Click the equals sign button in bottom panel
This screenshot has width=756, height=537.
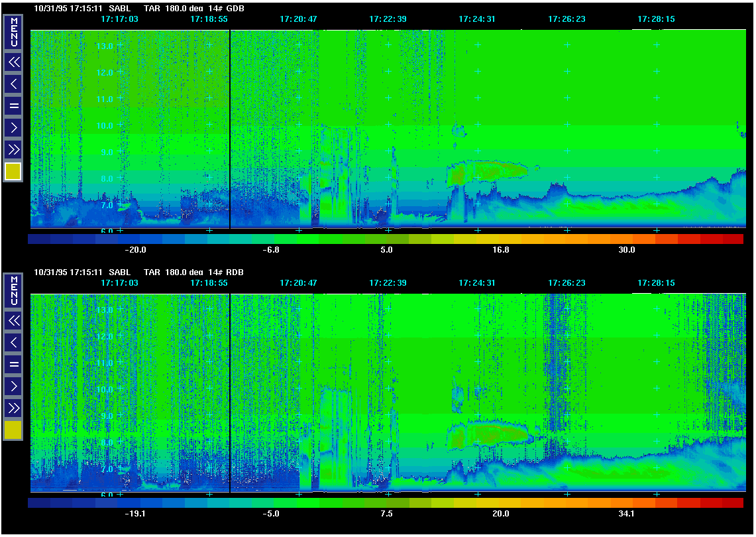coord(13,364)
